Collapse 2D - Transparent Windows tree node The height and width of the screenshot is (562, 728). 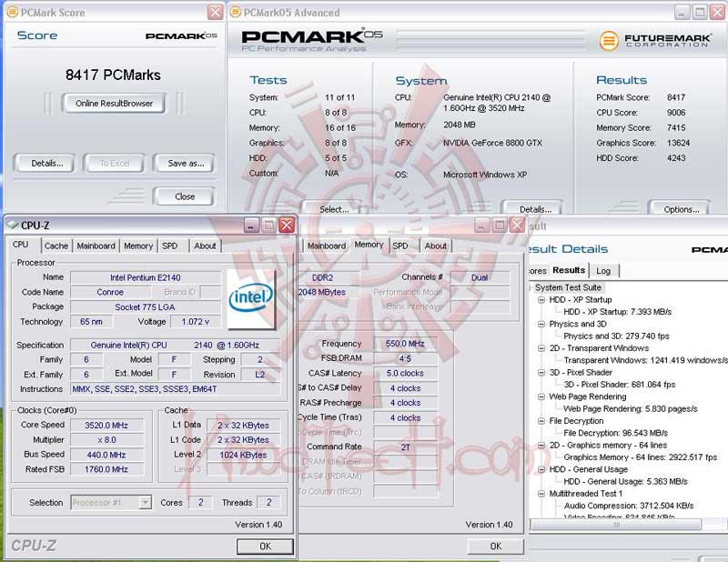click(x=541, y=348)
